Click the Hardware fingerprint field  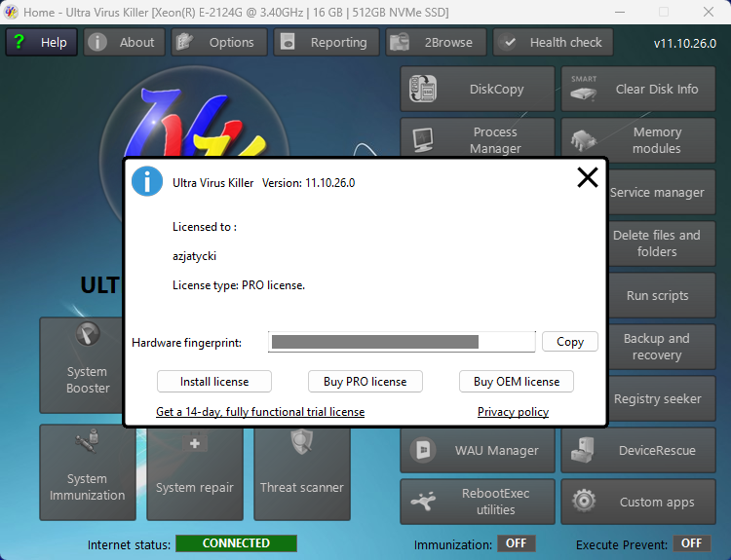click(402, 342)
